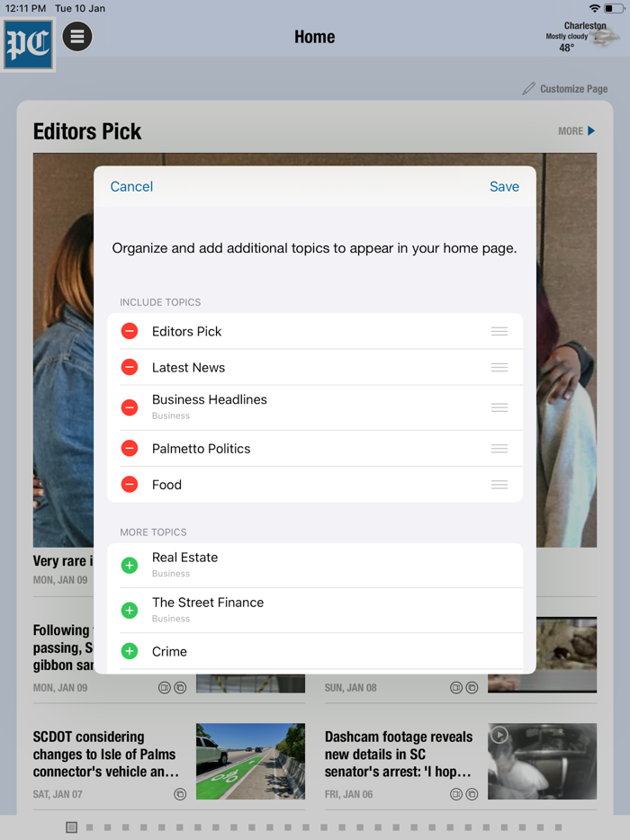Image resolution: width=630 pixels, height=840 pixels.
Task: Save the customized topics
Action: [x=504, y=186]
